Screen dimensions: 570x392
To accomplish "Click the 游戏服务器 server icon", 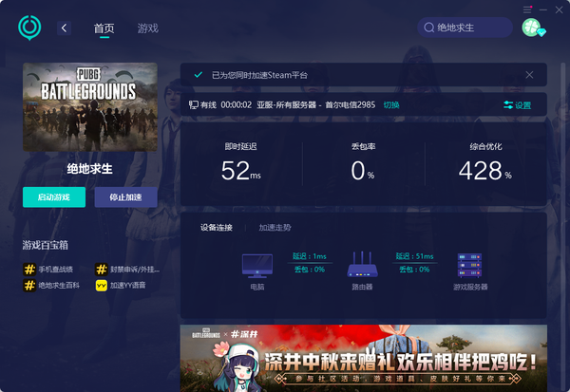I will click(469, 265).
